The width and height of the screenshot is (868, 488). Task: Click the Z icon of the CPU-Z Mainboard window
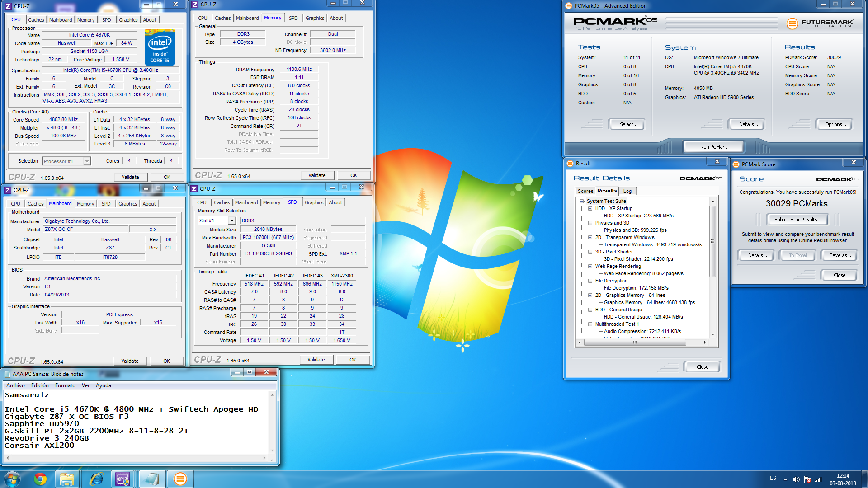tap(8, 190)
